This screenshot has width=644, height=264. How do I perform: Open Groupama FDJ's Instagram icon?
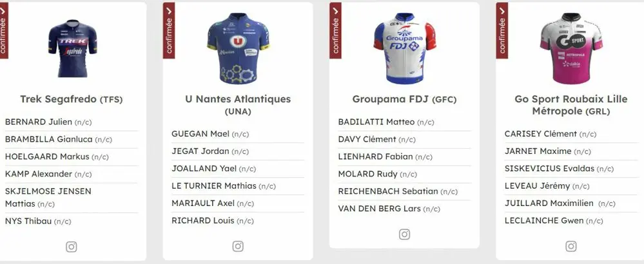(x=404, y=234)
